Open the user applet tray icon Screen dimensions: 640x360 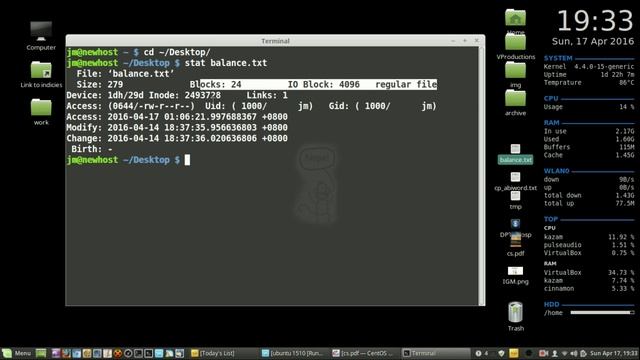(555, 353)
